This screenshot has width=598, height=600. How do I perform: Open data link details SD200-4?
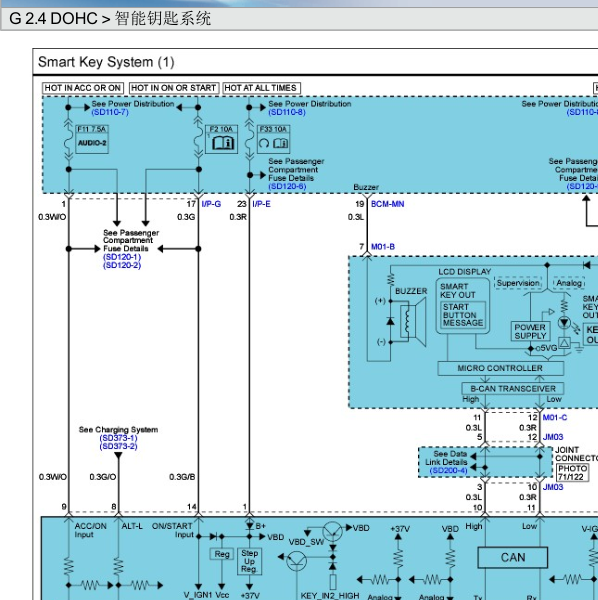coord(448,471)
